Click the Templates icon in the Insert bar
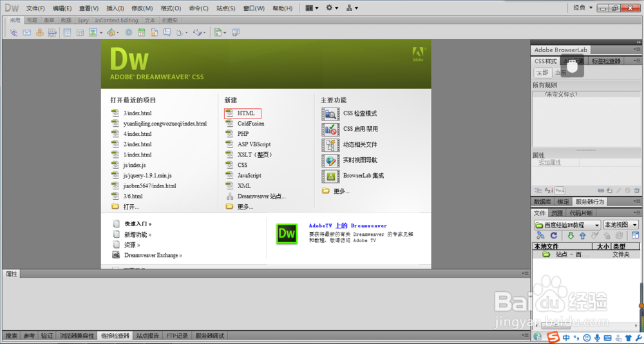This screenshot has width=644, height=344. (218, 32)
